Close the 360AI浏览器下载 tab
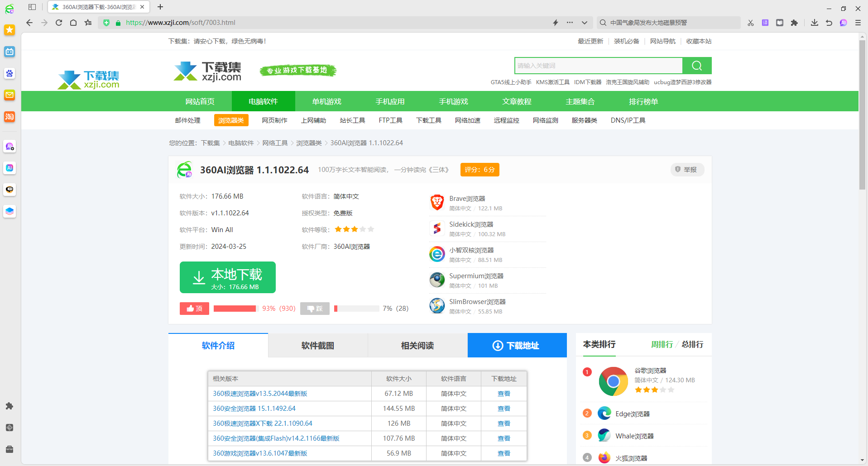Screen dimensions: 868x466 pyautogui.click(x=142, y=7)
